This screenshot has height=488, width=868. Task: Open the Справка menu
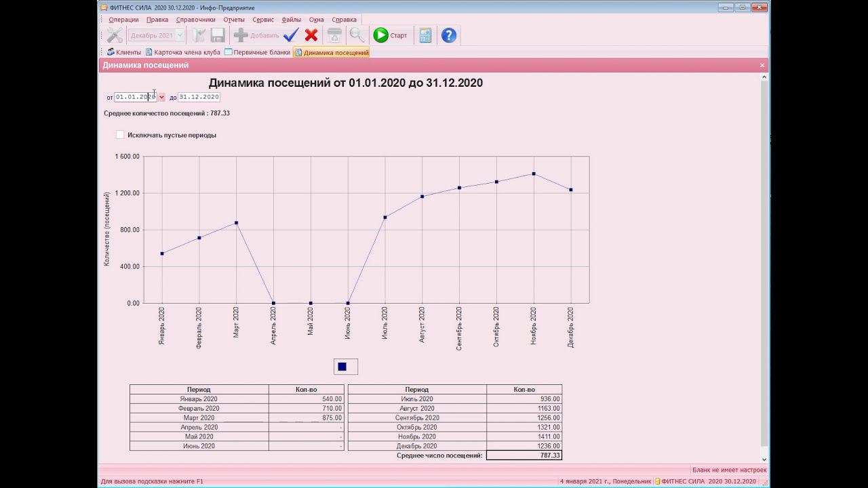click(344, 20)
